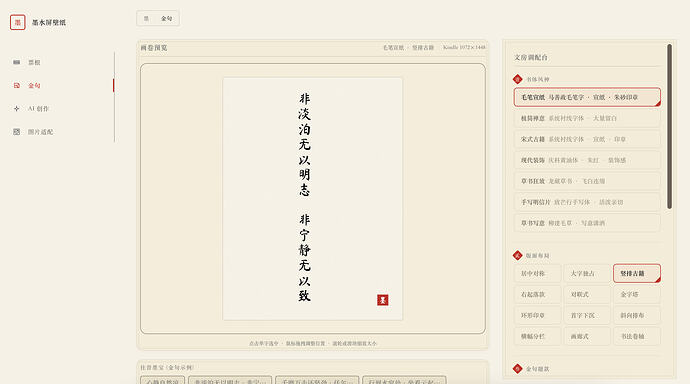Click the 心静自然凉 sample quote chip
Screen dimensions: 690x384
point(162,381)
